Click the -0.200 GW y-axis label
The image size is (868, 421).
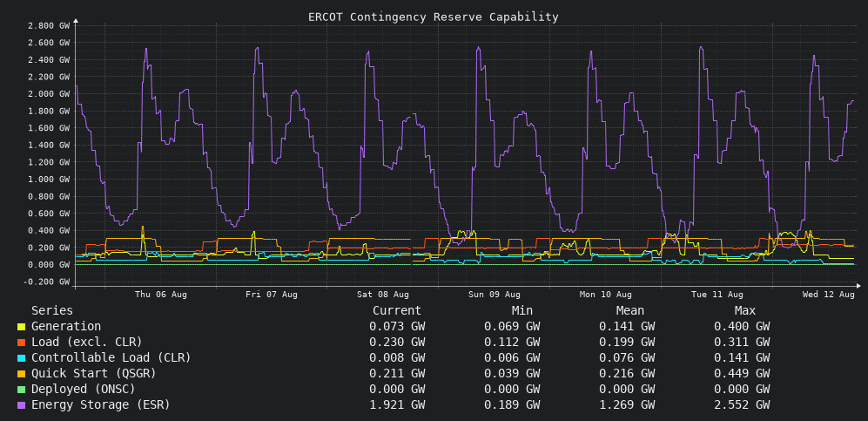[x=46, y=282]
